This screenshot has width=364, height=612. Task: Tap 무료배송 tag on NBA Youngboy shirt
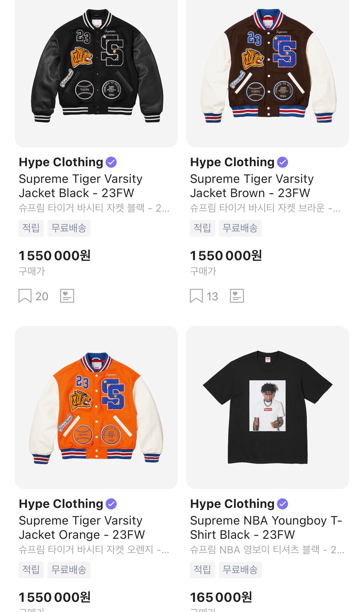tap(240, 570)
